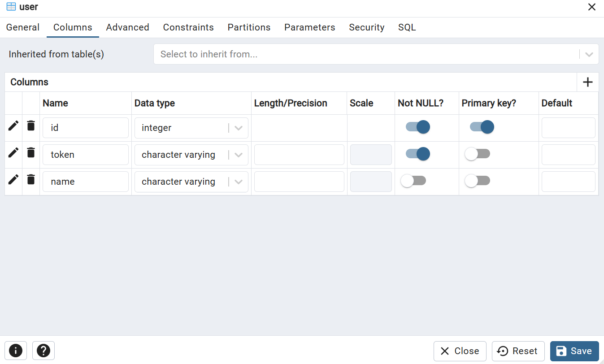
Task: Toggle Not NULL for name column
Action: pos(413,181)
